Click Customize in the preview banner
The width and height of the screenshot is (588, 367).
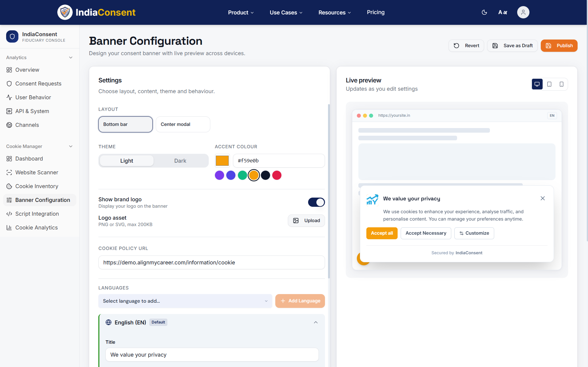474,233
